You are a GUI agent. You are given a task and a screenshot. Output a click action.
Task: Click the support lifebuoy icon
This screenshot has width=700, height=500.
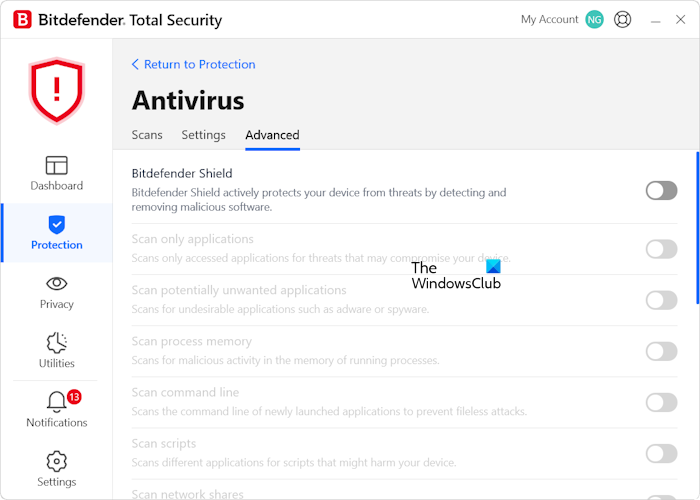click(623, 19)
